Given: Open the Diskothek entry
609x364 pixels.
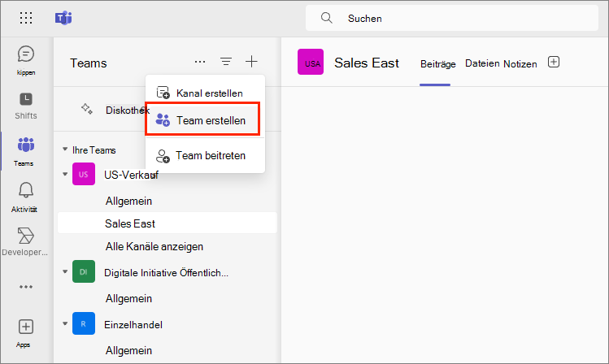Looking at the screenshot, I should [128, 110].
